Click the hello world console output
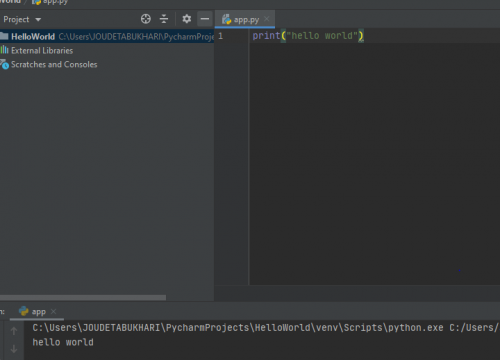500x360 pixels. [63, 342]
